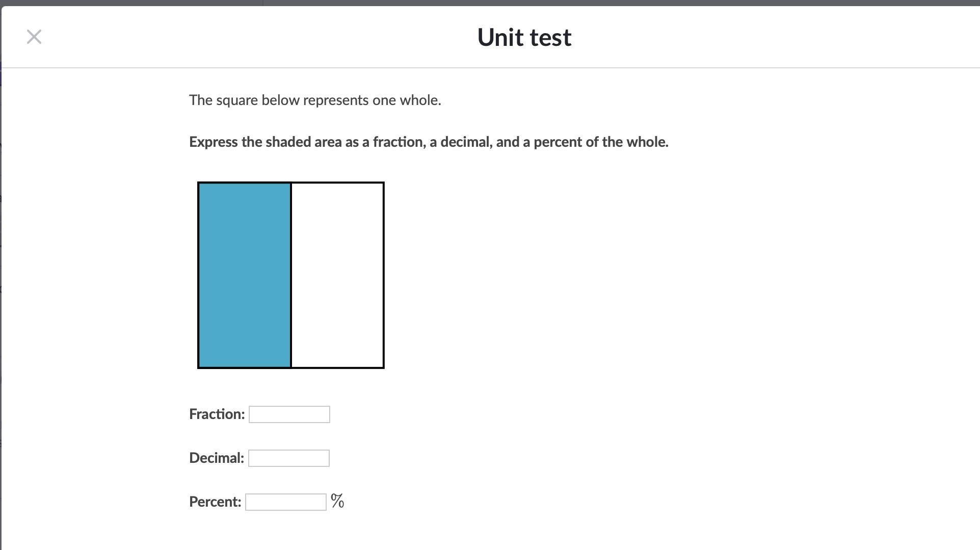Close the Unit test dialog
This screenshot has width=980, height=550.
[34, 37]
